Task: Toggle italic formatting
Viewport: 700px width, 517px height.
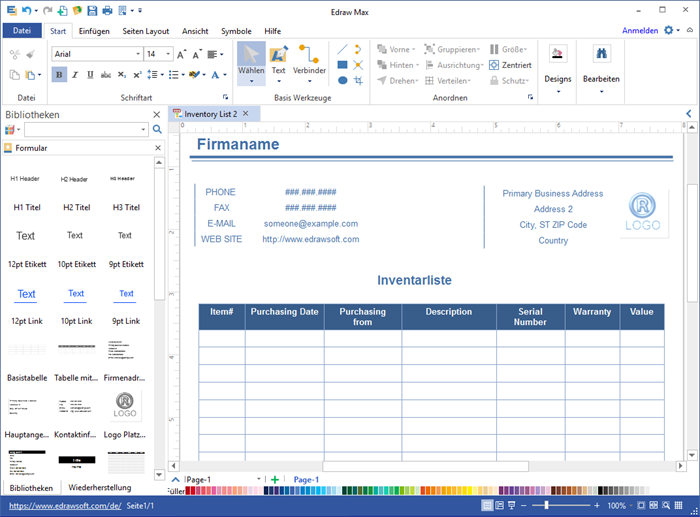Action: (76, 74)
